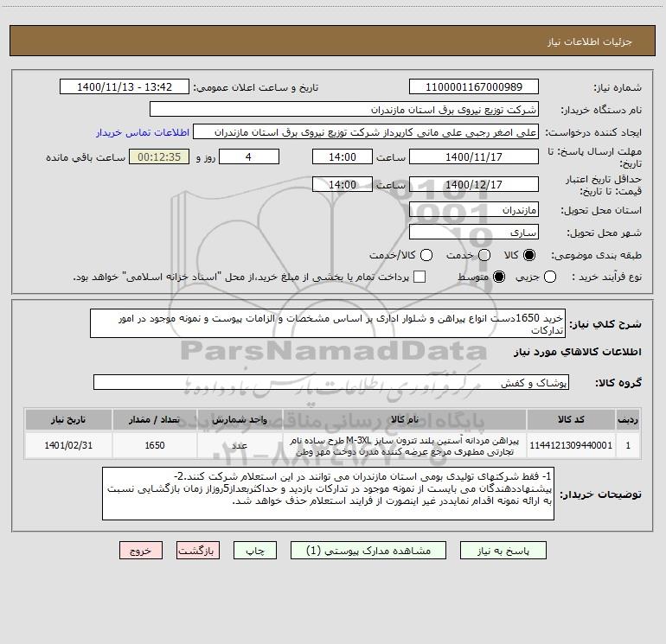Click the واحد شمارش column header
The height and width of the screenshot is (644, 666).
pos(240,419)
